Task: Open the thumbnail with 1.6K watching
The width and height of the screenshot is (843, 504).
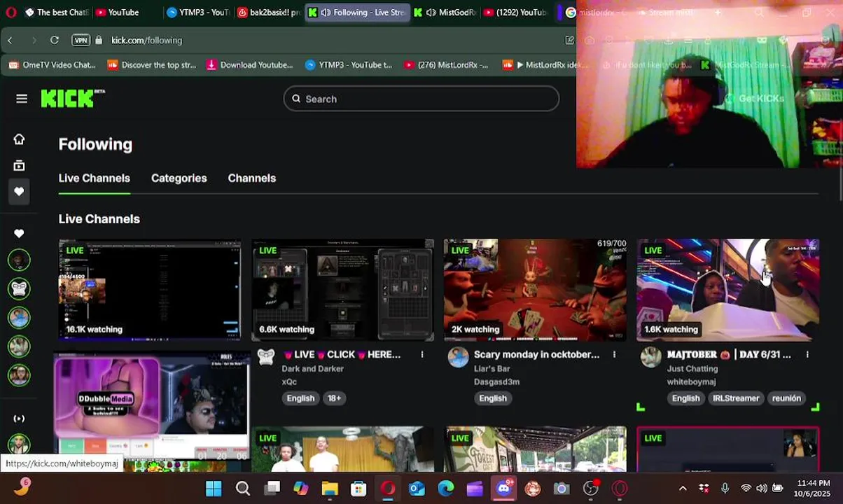Action: click(727, 290)
